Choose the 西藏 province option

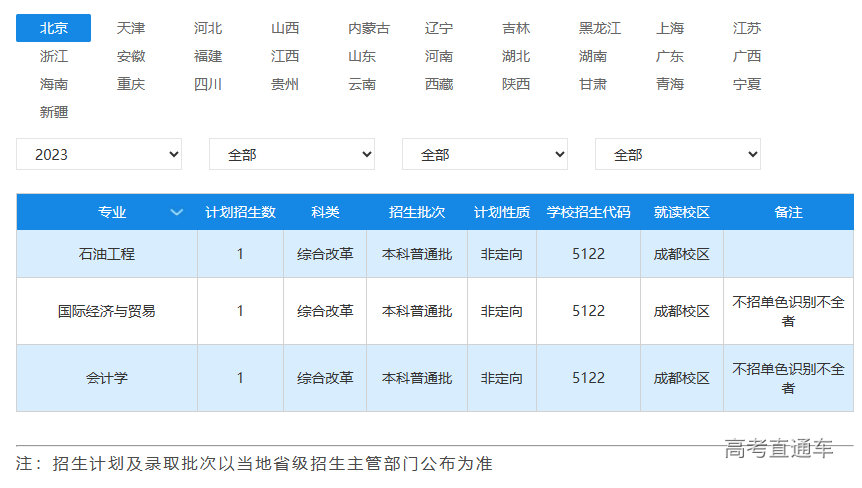pos(439,84)
